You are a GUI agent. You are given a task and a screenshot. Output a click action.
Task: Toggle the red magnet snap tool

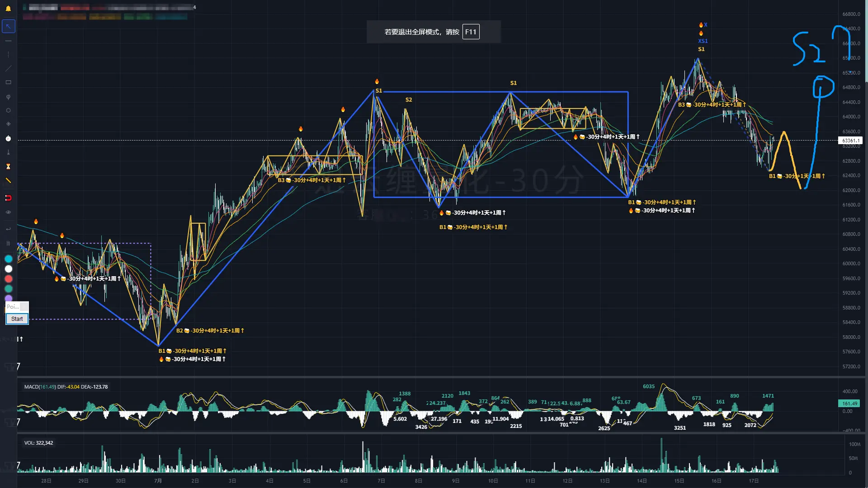click(x=8, y=198)
